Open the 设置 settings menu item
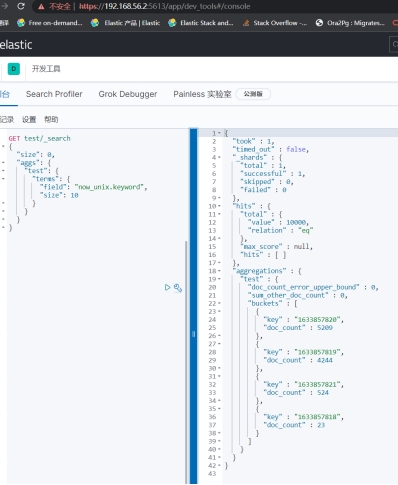 point(29,119)
